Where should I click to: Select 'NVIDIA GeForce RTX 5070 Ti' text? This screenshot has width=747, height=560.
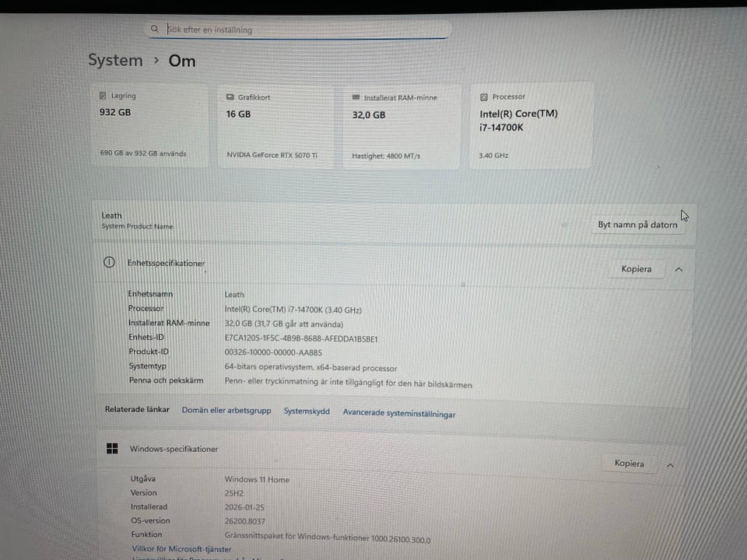pos(272,155)
